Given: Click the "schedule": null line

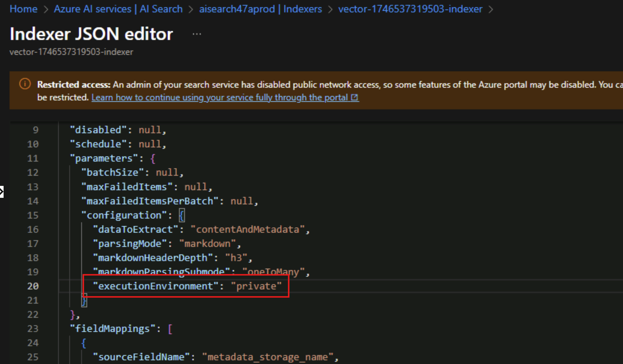Looking at the screenshot, I should 118,144.
